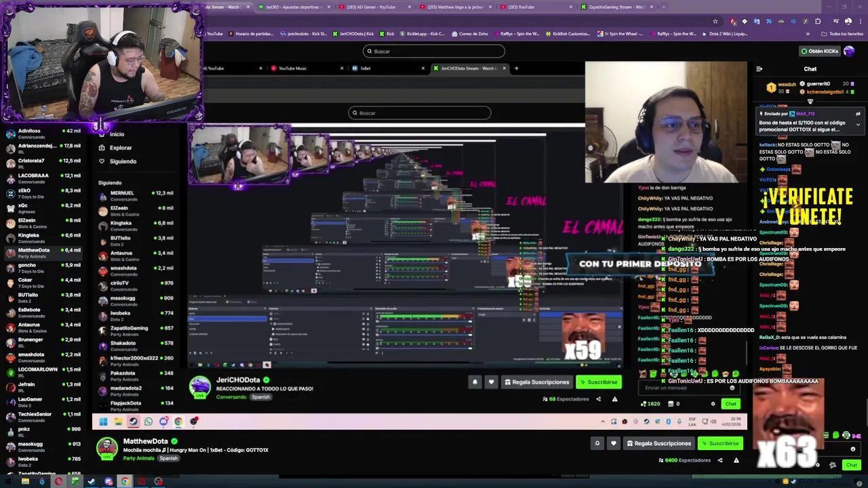
Task: Click share icon beside 68 Espectadores
Action: [x=598, y=399]
